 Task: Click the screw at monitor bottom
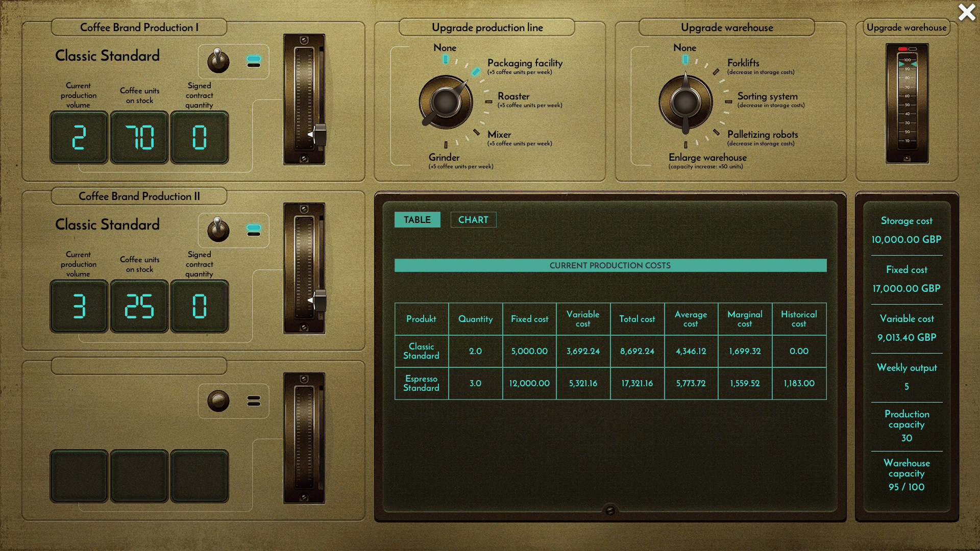pyautogui.click(x=610, y=510)
